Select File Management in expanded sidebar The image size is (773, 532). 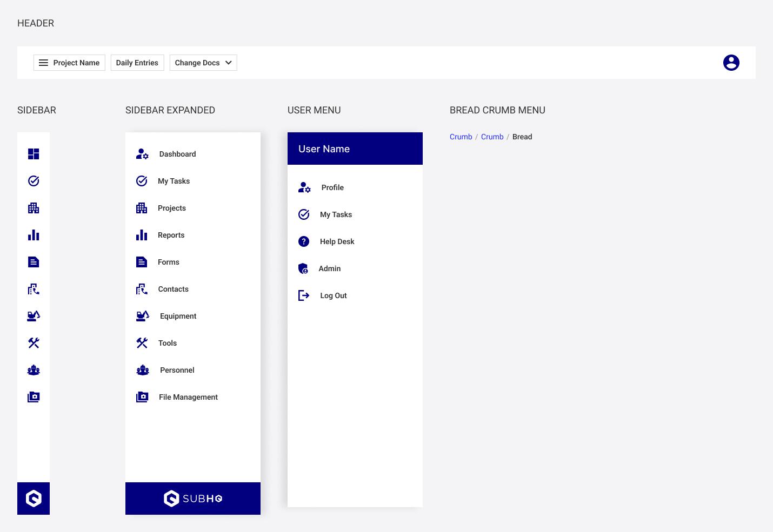188,397
